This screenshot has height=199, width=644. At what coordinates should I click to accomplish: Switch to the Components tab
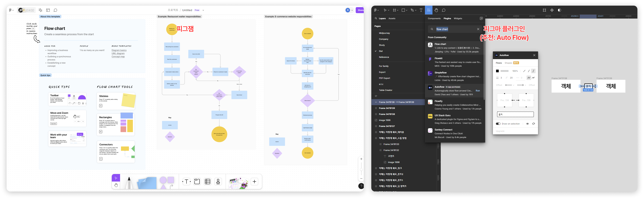[434, 18]
